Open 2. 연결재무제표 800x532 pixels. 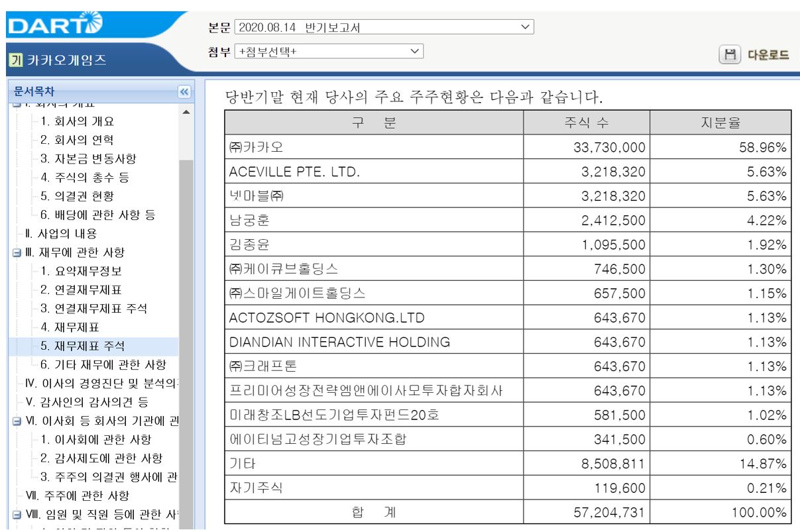click(81, 290)
